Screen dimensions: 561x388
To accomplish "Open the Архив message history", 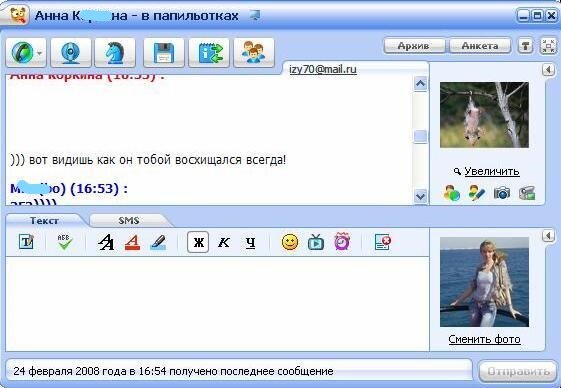I will (414, 46).
